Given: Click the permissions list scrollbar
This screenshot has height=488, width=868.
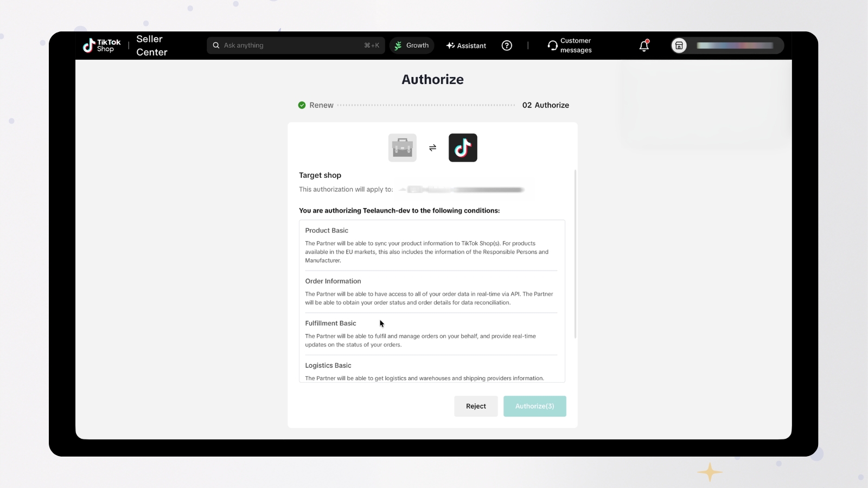Looking at the screenshot, I should tap(575, 254).
